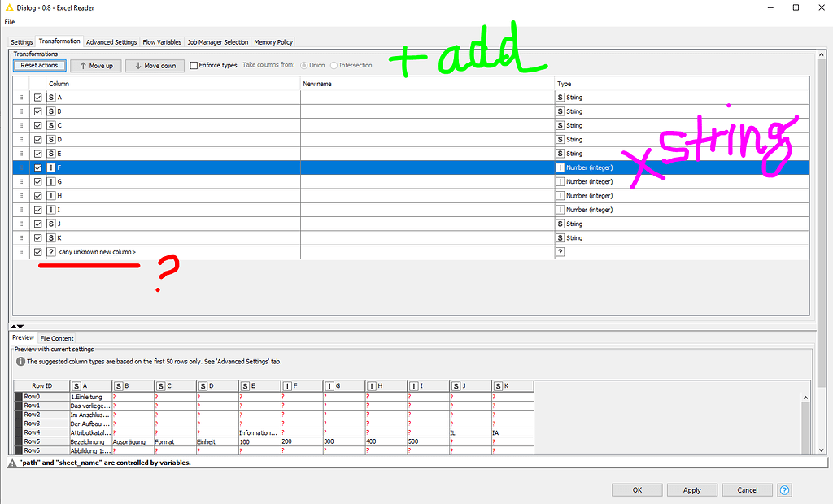Click 'Apply' to save transformation changes

coord(691,489)
